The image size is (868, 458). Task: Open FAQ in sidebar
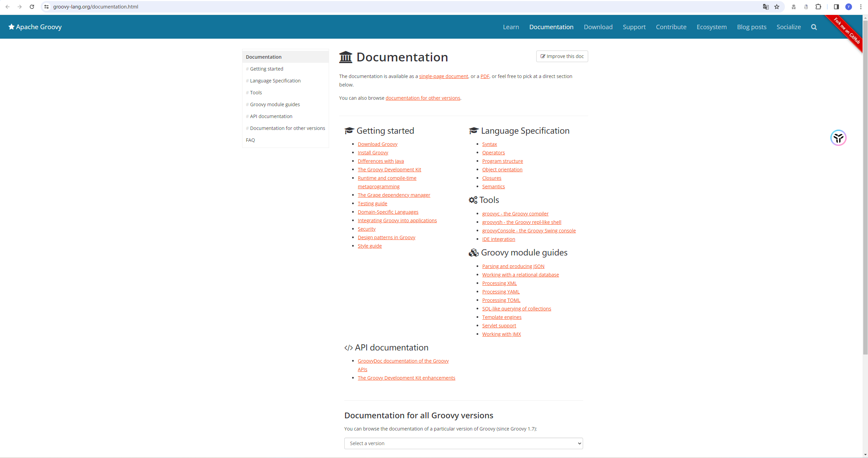click(x=250, y=140)
